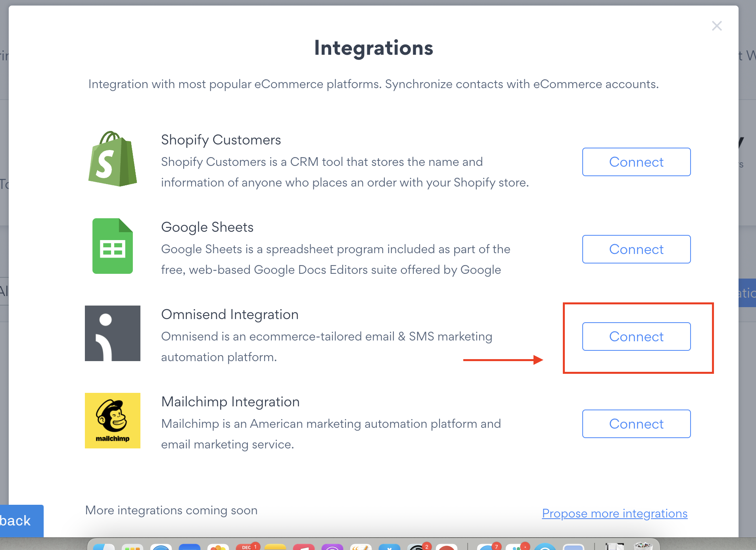The image size is (756, 550).
Task: Click the blue back button
Action: [x=21, y=521]
